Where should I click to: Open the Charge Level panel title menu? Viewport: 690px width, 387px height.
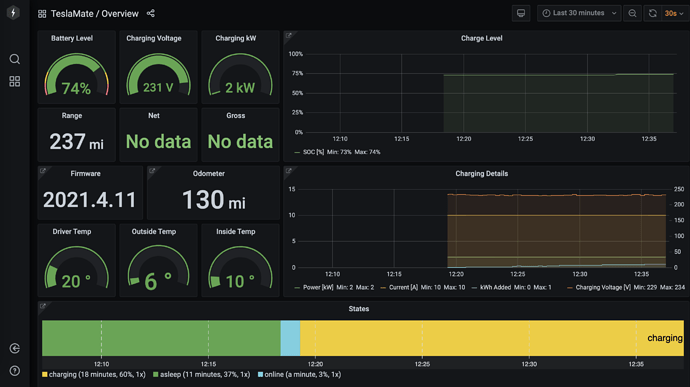(x=481, y=38)
